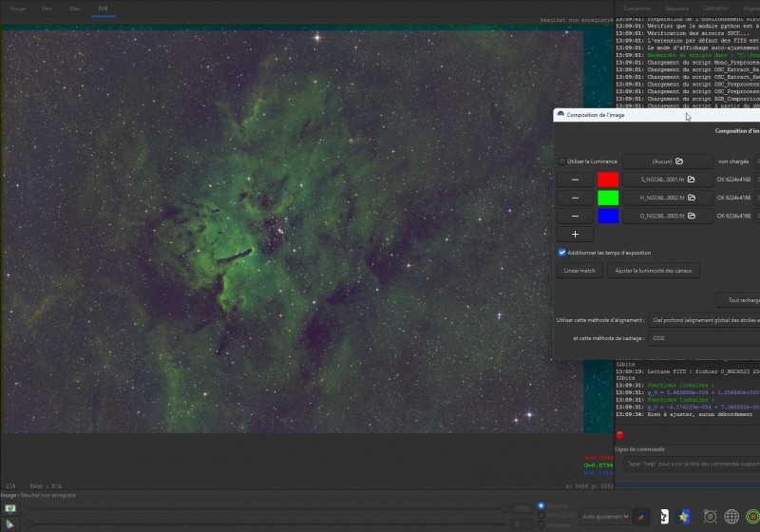This screenshot has height=532, width=760.
Task: Open the Conversion tab
Action: pyautogui.click(x=636, y=9)
